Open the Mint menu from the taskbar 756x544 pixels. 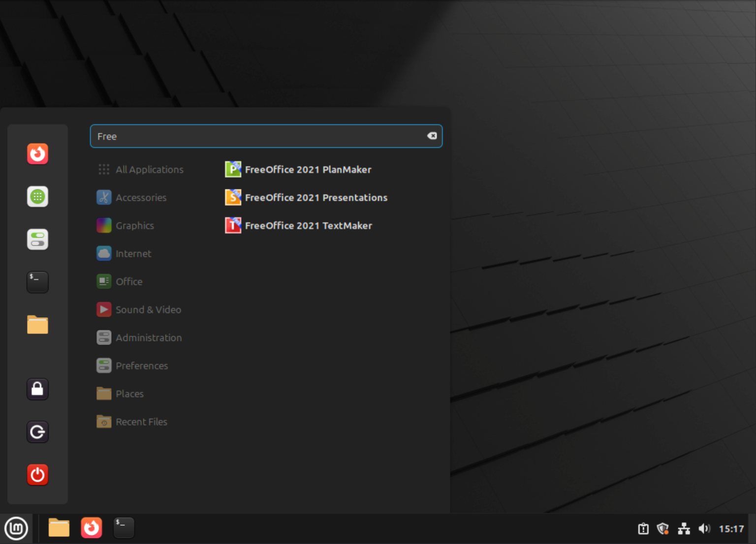16,528
